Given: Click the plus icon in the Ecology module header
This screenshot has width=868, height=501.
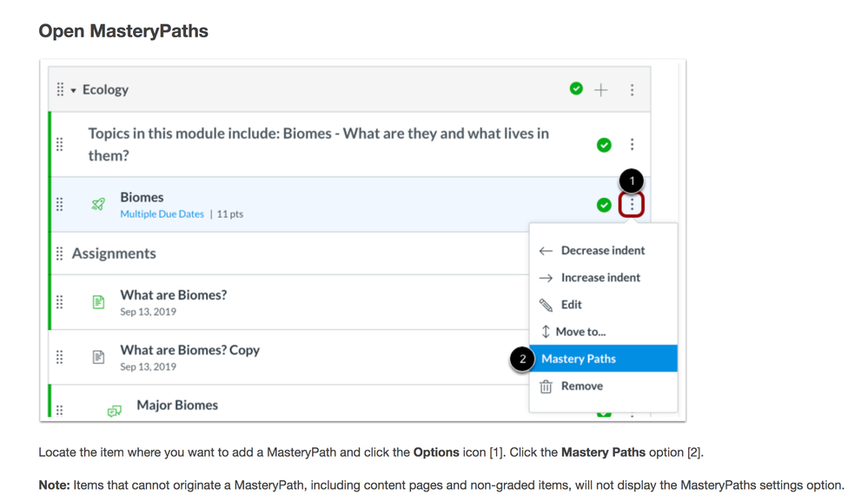Looking at the screenshot, I should pos(600,89).
